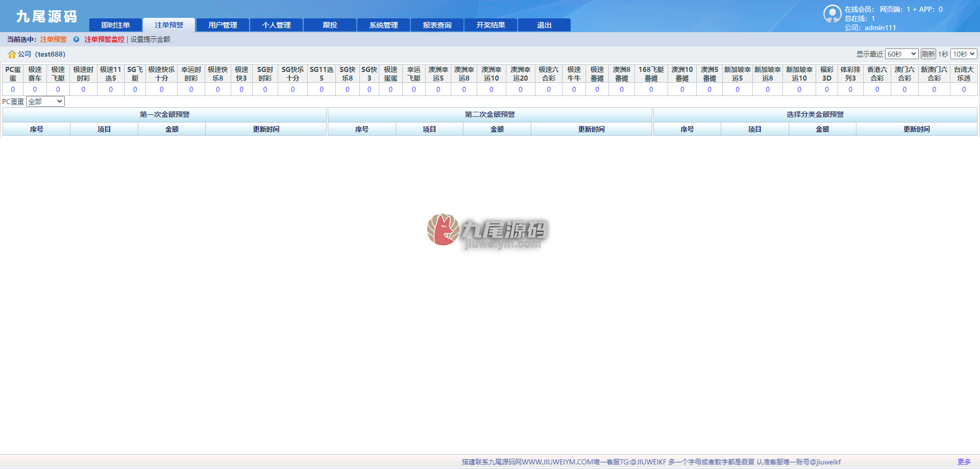The image size is (980, 469).
Task: Open the 报表查询 tab
Action: tap(437, 25)
